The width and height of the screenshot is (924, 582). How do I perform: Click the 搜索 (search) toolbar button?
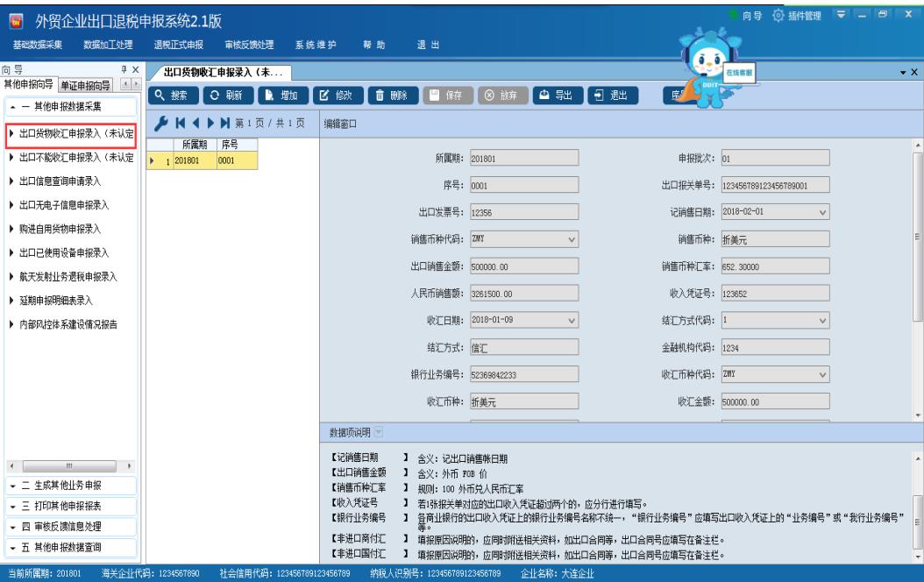pyautogui.click(x=173, y=95)
